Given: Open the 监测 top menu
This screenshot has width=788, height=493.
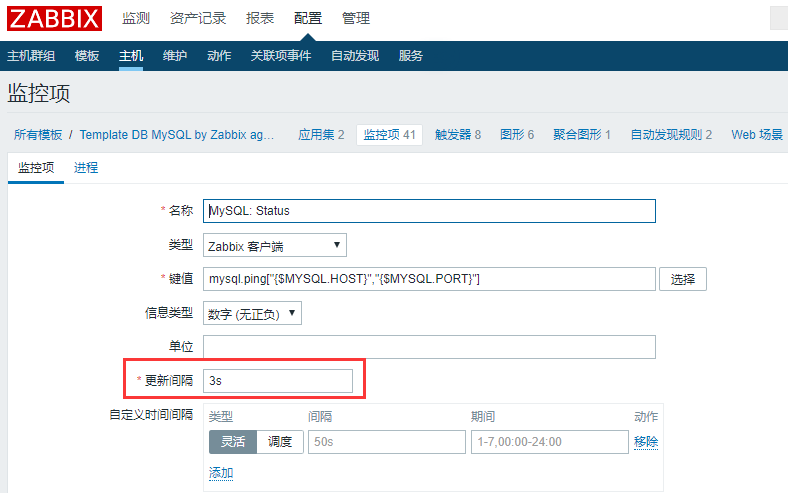Looking at the screenshot, I should 136,19.
